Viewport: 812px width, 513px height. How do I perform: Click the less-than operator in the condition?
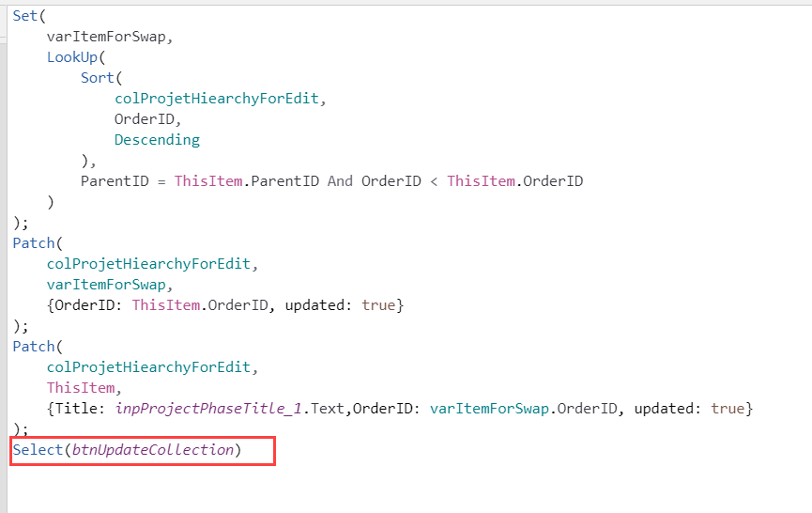point(434,180)
